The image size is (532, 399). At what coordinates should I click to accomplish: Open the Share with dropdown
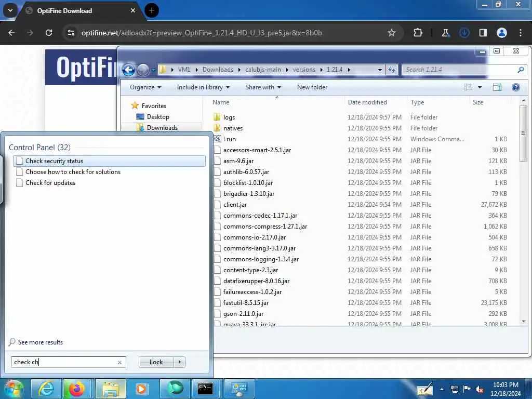[263, 87]
